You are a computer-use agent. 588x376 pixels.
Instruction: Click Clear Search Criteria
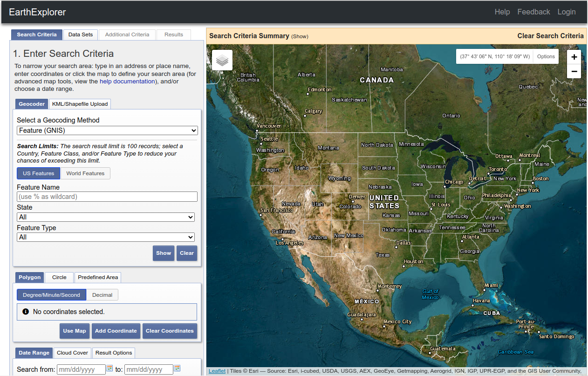(550, 36)
